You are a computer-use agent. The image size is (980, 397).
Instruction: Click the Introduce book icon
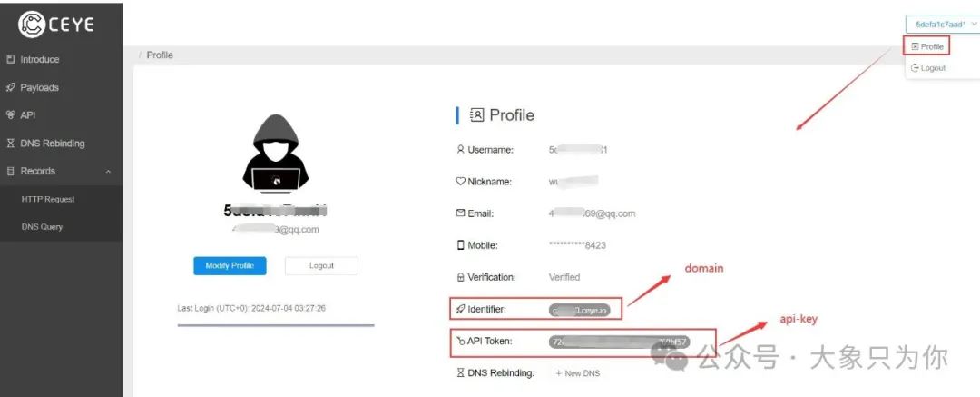click(x=10, y=59)
